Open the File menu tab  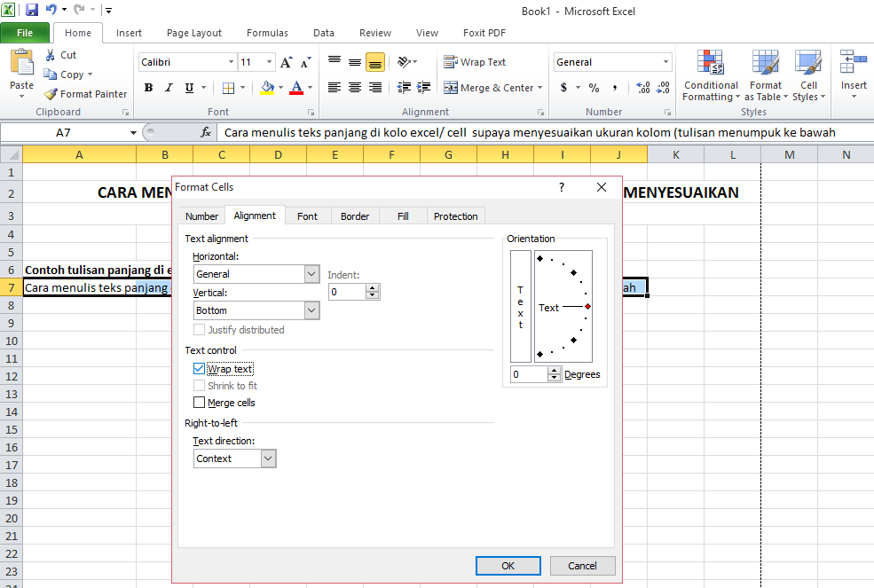pyautogui.click(x=25, y=33)
